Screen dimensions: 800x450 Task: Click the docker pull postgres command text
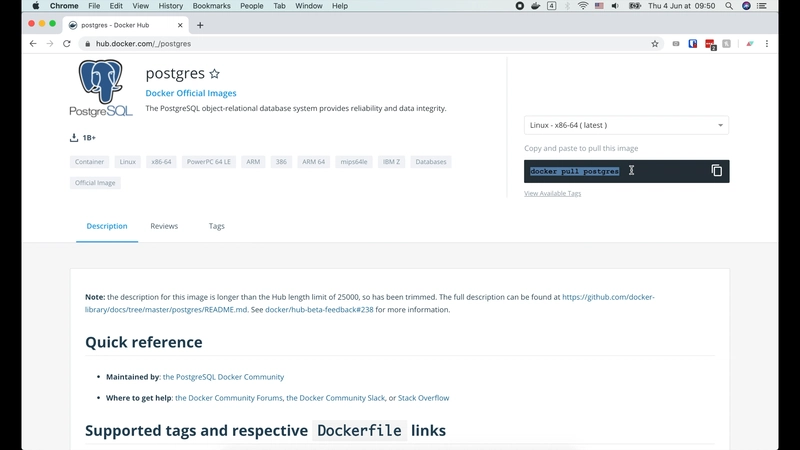574,171
